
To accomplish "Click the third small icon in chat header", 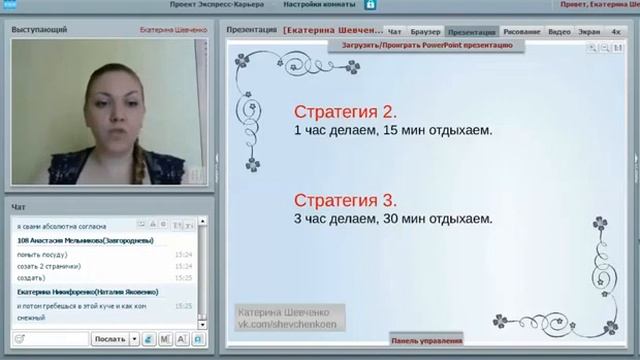I will [163, 224].
